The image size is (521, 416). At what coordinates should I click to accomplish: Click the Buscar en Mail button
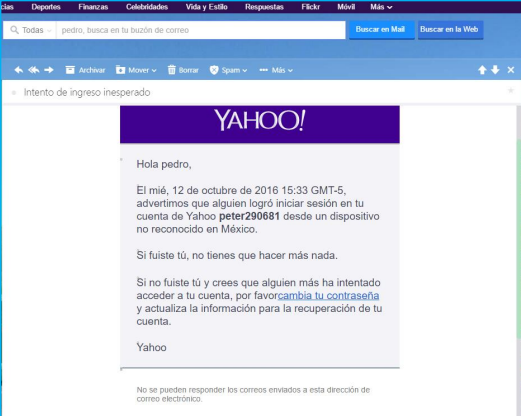point(382,30)
